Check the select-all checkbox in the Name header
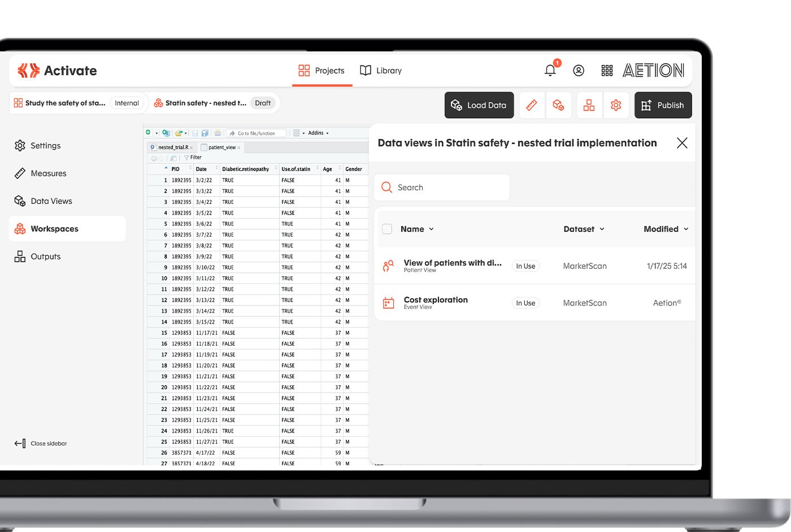This screenshot has width=791, height=532. pos(387,229)
